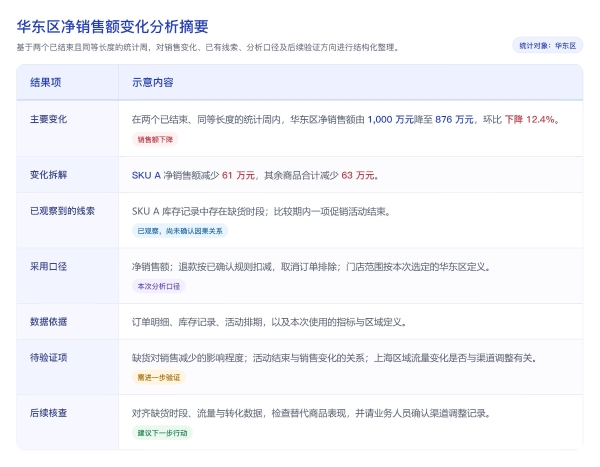This screenshot has height=467, width=600.
Task: Click the 数据依据 row label
Action: pos(49,322)
